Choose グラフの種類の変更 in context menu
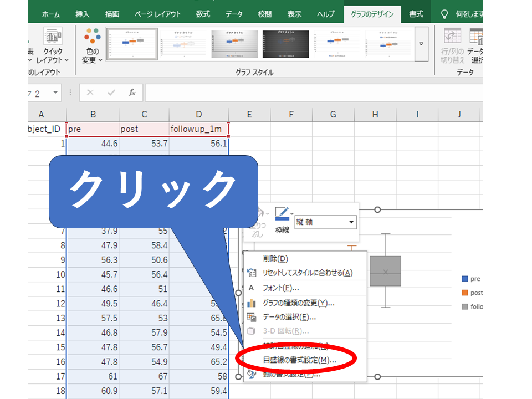532x399 pixels. point(298,303)
